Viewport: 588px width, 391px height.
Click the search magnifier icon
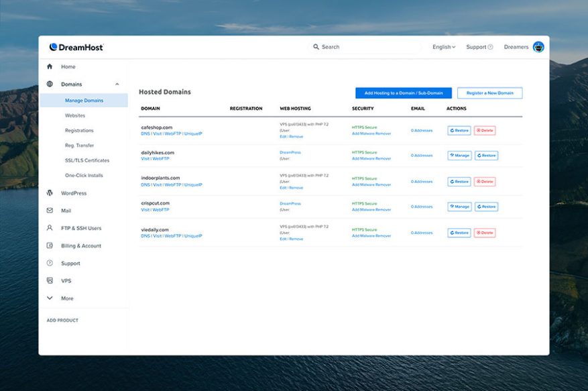316,47
